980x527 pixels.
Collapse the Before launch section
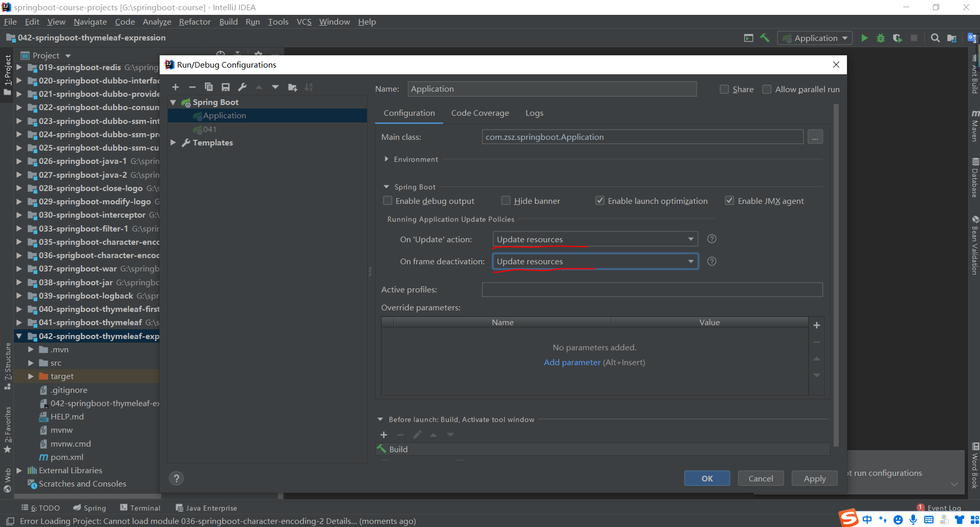[x=380, y=419]
